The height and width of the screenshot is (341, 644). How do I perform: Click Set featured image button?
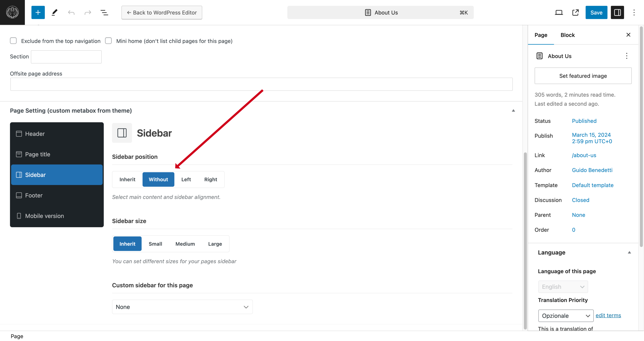tap(583, 76)
